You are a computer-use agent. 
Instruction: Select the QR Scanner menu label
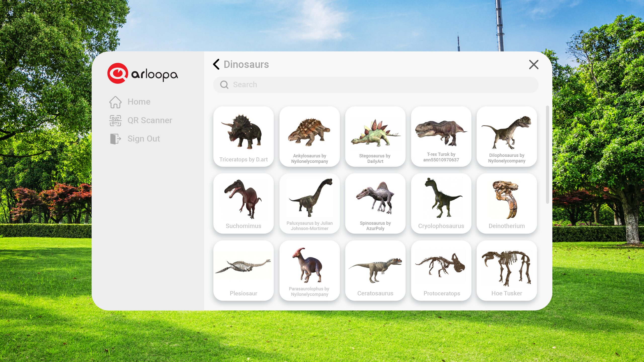tap(150, 120)
